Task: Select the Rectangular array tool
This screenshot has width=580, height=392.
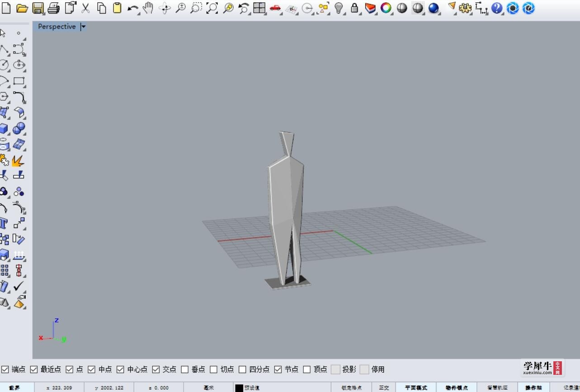Action: click(4, 271)
